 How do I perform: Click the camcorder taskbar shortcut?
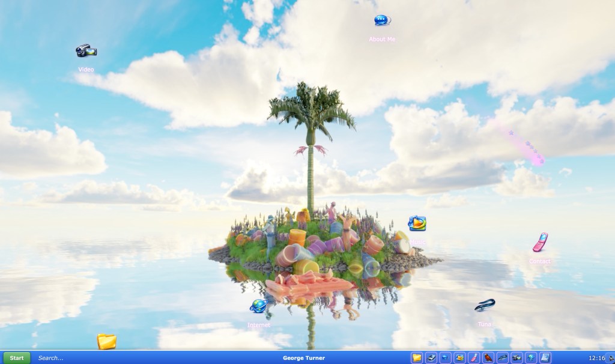tap(517, 358)
